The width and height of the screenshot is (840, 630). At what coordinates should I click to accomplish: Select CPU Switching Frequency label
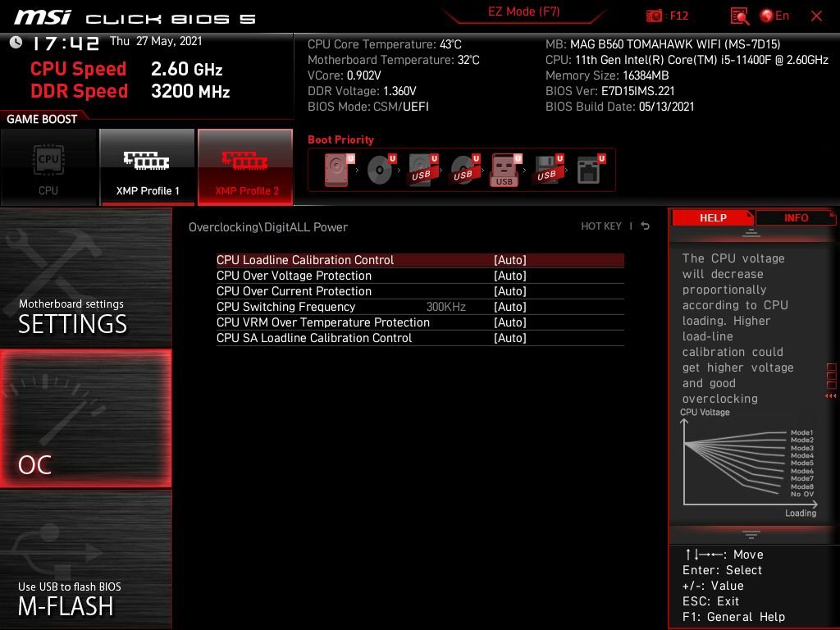[x=285, y=307]
